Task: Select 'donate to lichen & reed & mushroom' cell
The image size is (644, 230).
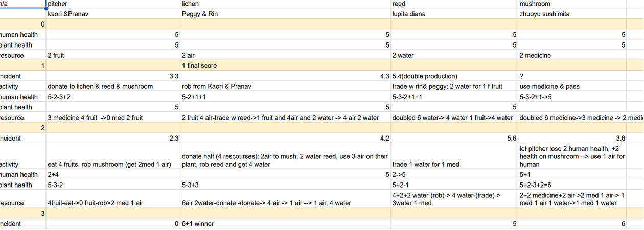Action: coord(112,86)
